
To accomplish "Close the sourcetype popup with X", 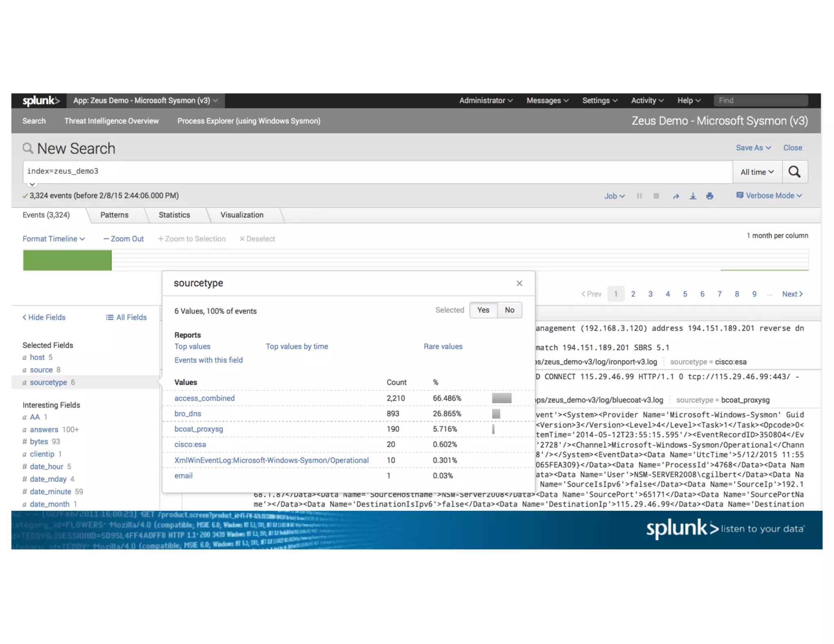I will coord(519,283).
